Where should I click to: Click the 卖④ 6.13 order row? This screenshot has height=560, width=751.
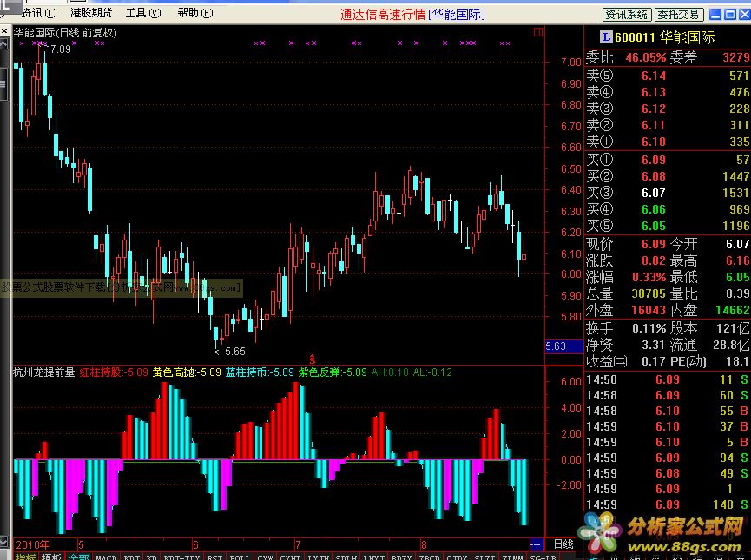668,91
